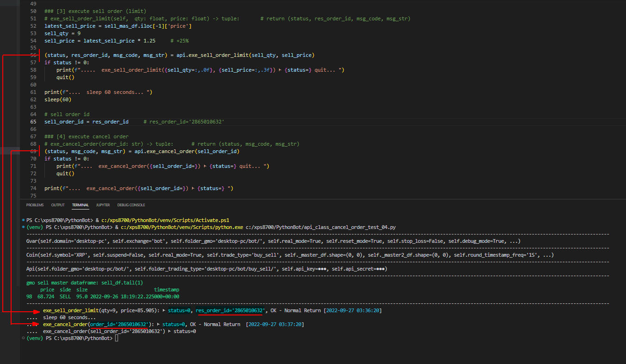626x364 pixels.
Task: Click print exe_cancel_order statement on line 74
Action: 139,188
